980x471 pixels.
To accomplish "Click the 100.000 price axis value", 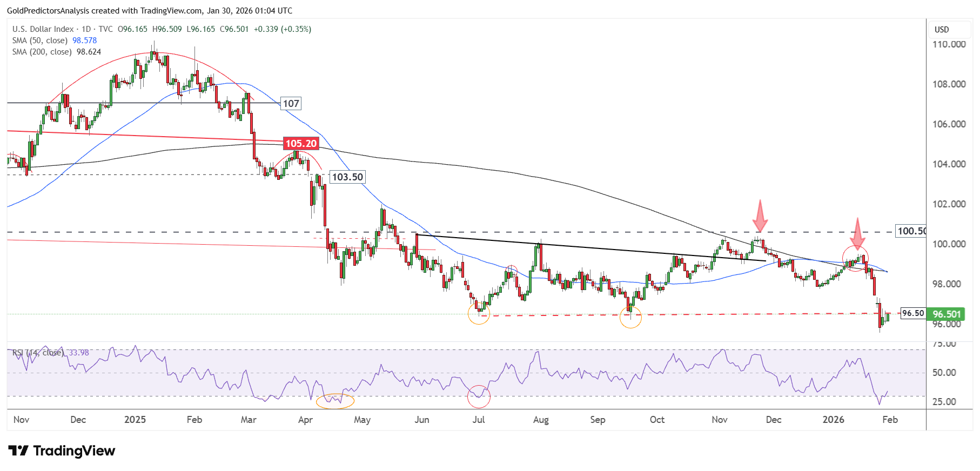I will (x=949, y=244).
